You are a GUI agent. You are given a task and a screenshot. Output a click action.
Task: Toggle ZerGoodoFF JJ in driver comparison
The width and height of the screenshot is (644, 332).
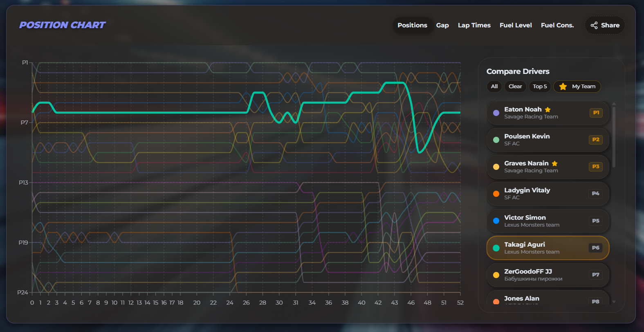click(x=548, y=275)
